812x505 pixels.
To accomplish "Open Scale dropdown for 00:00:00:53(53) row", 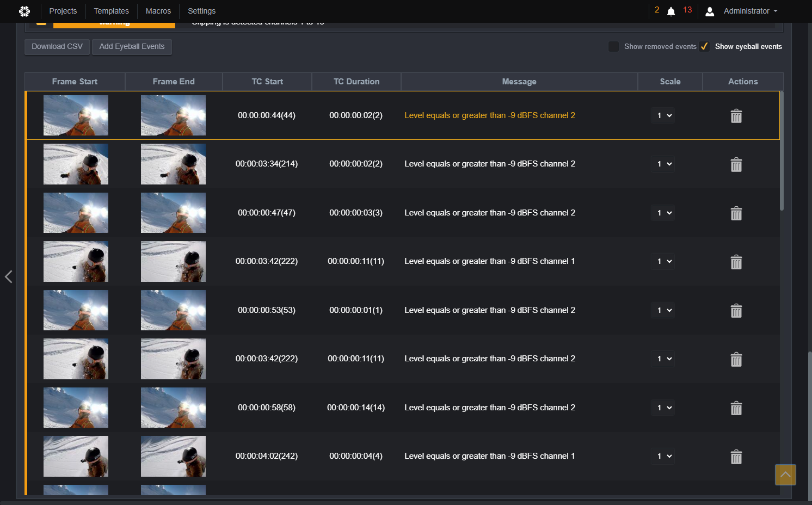I will (663, 310).
